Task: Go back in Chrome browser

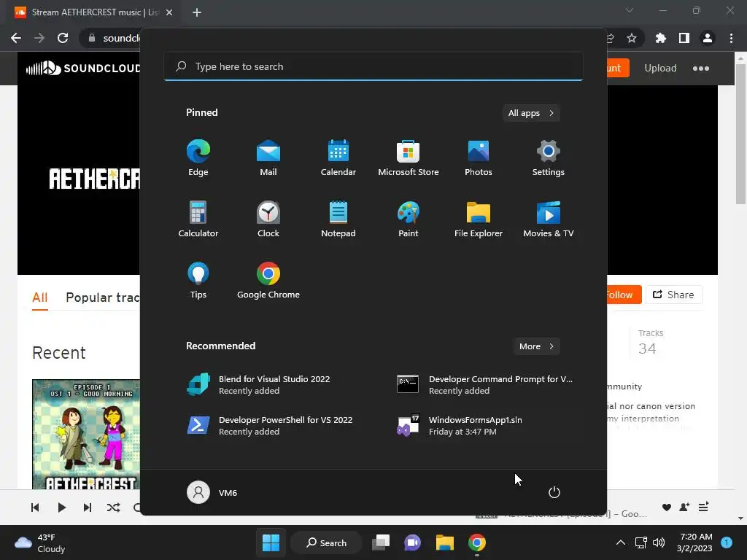Action: [x=16, y=38]
